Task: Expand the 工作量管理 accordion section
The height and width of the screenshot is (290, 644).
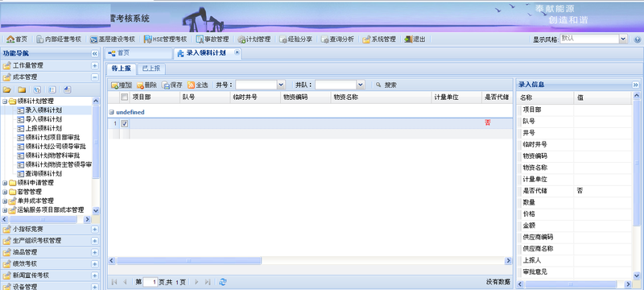Action: tap(94, 66)
